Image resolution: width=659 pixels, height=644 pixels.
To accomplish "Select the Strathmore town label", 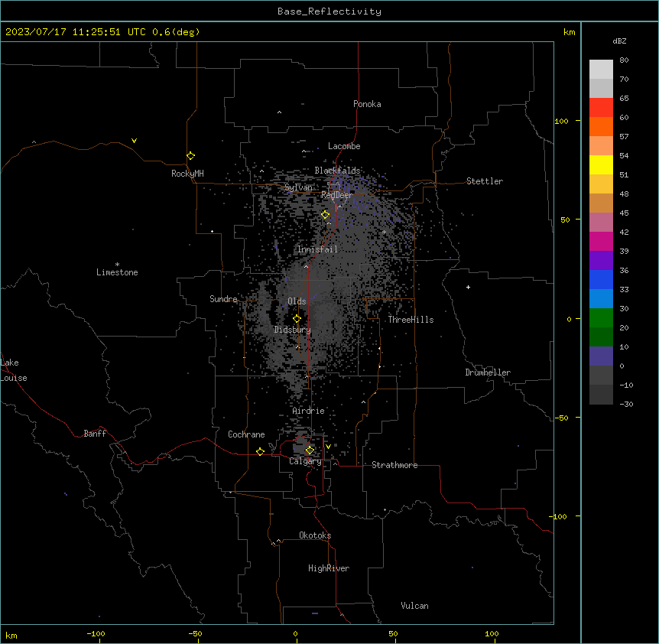I will point(394,465).
